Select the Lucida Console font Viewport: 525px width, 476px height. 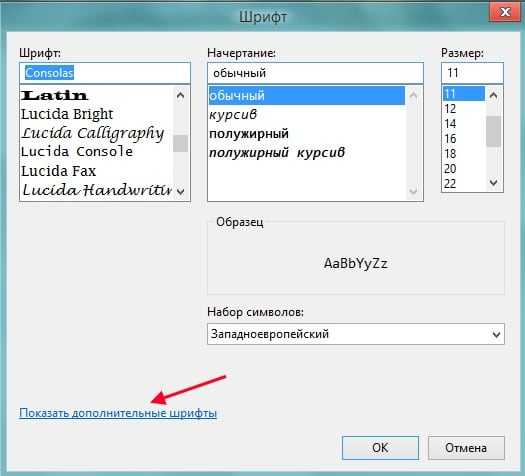77,152
